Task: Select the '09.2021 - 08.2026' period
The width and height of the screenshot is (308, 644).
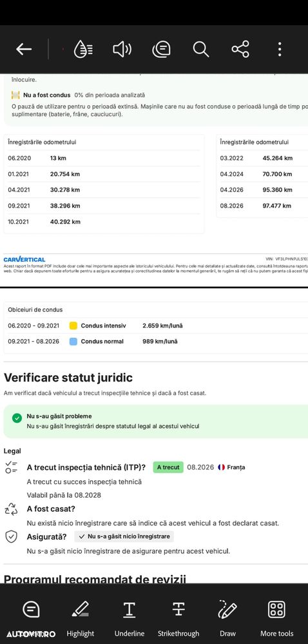Action: (34, 341)
